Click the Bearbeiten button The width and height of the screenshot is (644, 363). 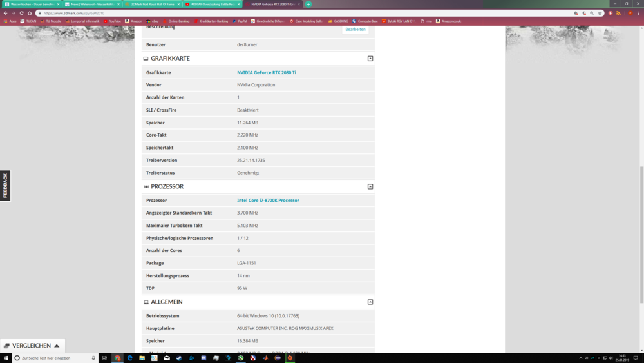[355, 29]
